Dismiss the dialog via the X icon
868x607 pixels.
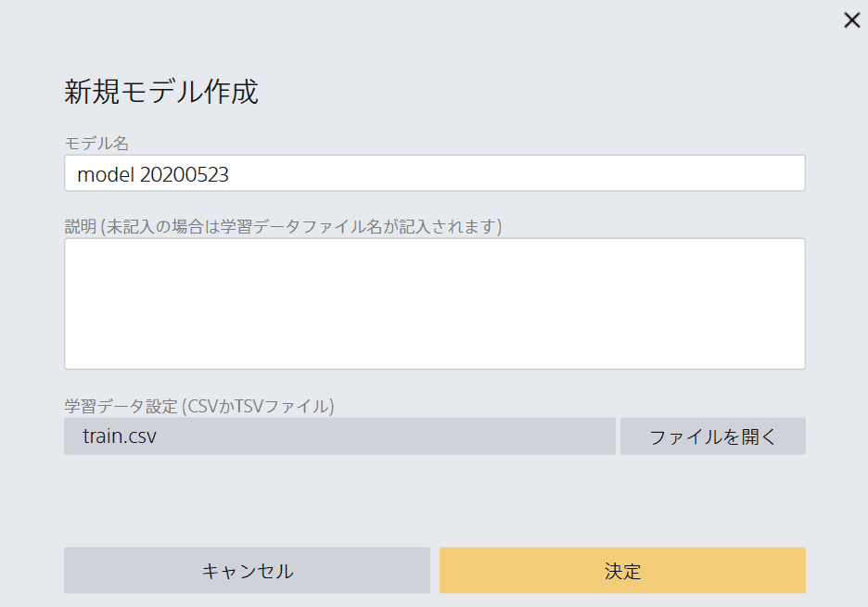pyautogui.click(x=851, y=19)
